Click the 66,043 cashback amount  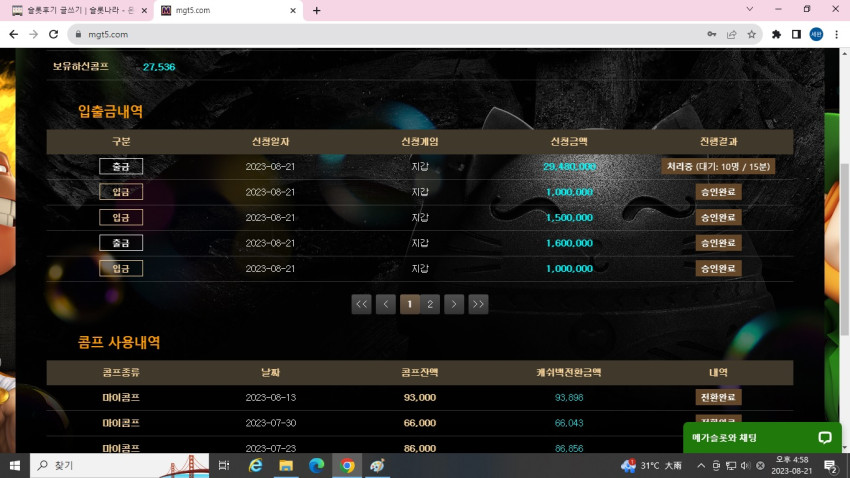569,423
